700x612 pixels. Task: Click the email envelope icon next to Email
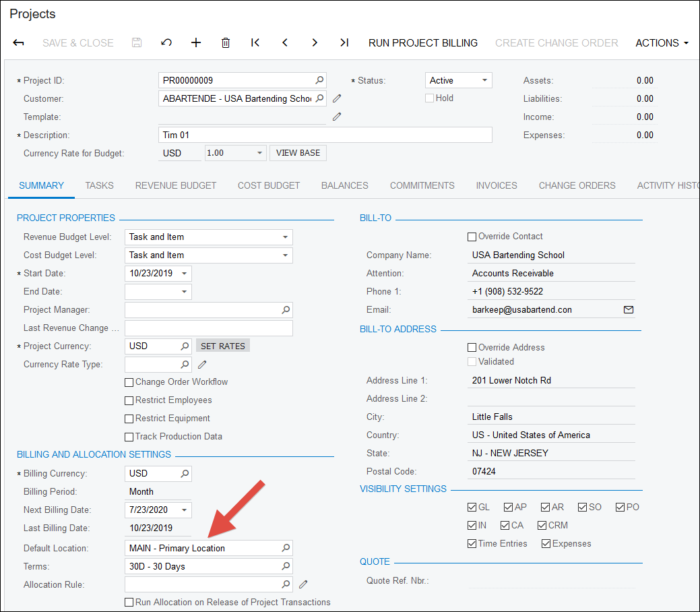[x=628, y=310]
